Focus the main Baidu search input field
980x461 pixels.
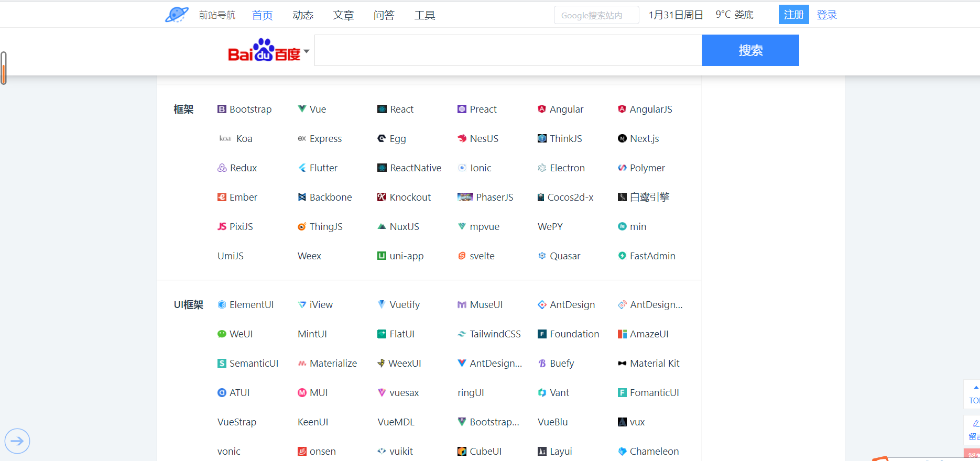(x=508, y=50)
